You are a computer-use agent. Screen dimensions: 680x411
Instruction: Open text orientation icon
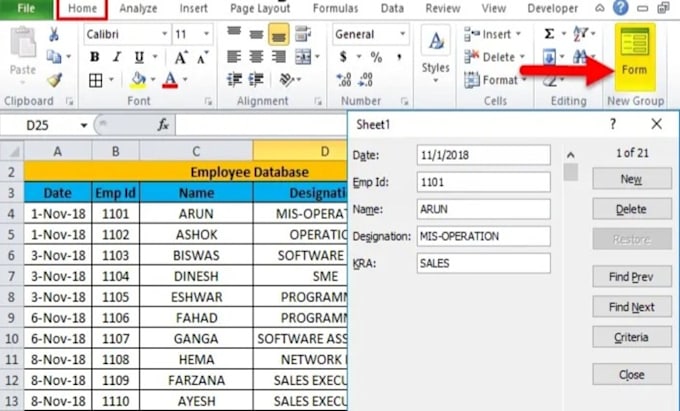tap(287, 80)
